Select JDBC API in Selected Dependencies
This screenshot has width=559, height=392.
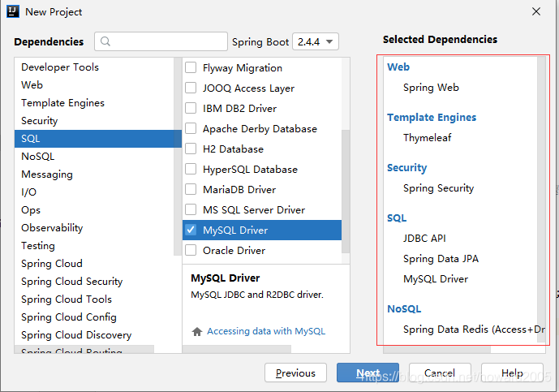[x=424, y=239]
